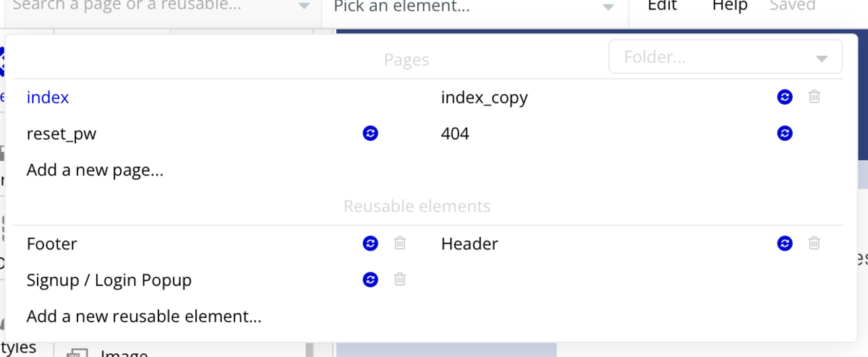Image resolution: width=868 pixels, height=357 pixels.
Task: Delete the Footer reusable element
Action: 399,244
